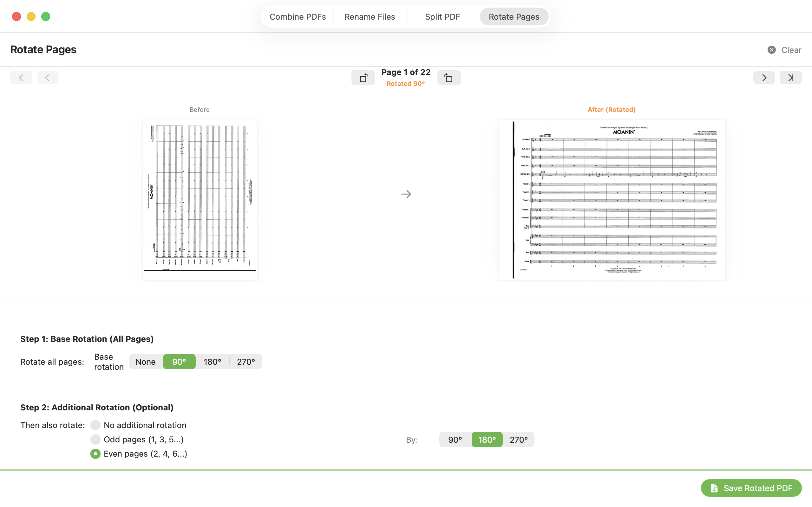Go to previous page arrow
Image resolution: width=812 pixels, height=507 pixels.
pos(48,78)
